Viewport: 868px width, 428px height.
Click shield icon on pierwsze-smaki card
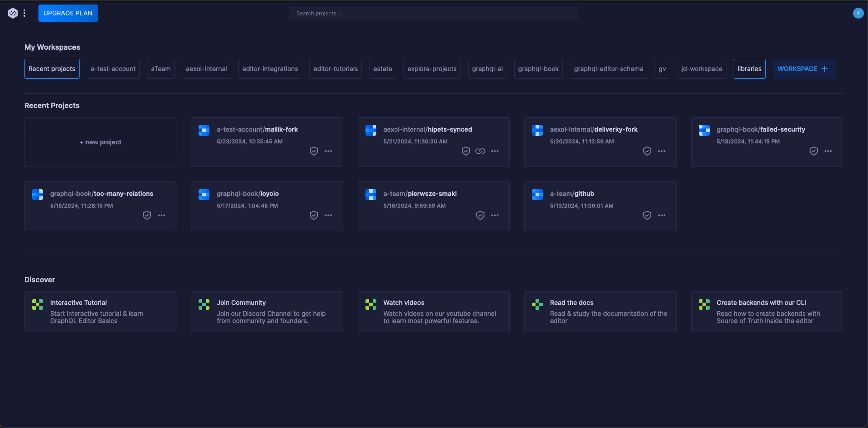(480, 215)
